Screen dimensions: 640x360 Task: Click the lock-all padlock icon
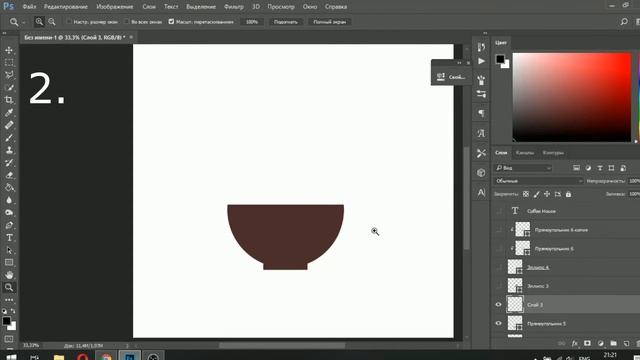pyautogui.click(x=569, y=194)
